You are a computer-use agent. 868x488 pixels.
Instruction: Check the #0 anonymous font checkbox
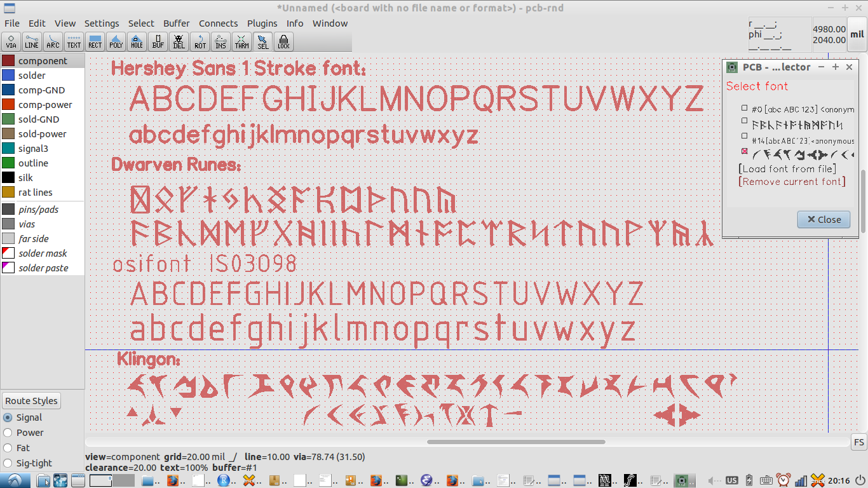point(743,107)
